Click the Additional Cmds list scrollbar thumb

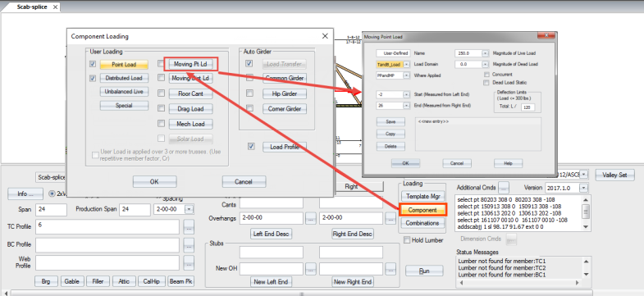click(587, 212)
